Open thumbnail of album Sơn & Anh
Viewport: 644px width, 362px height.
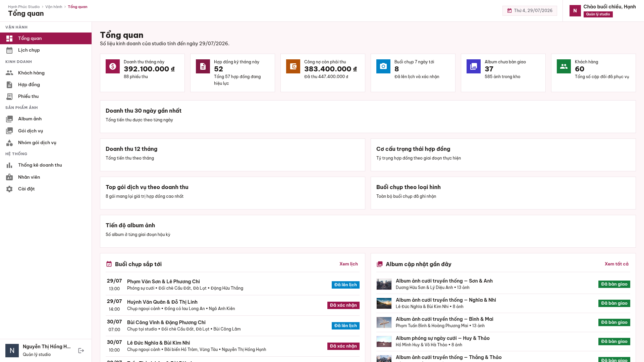(384, 284)
